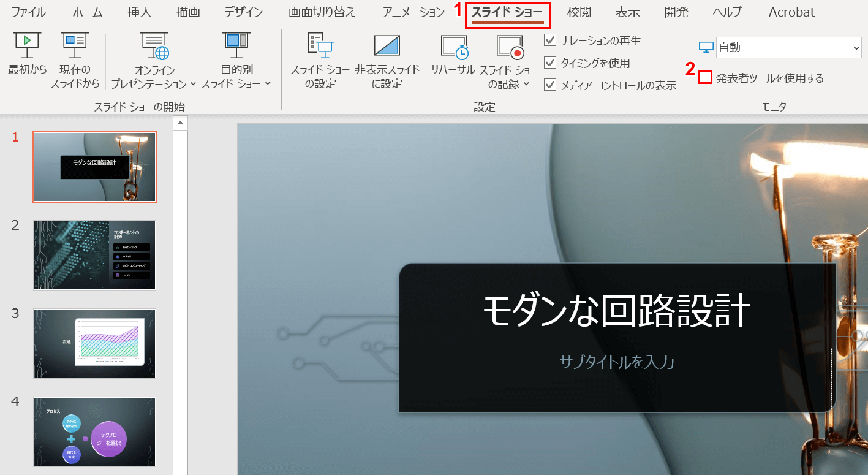The image size is (868, 475).
Task: Expand the 目的別スライド ショー dropdown arrow
Action: coord(268,84)
